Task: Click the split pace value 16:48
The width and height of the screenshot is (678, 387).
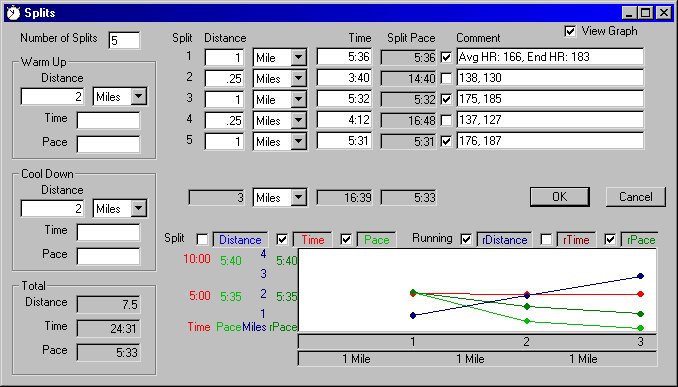Action: tap(409, 120)
